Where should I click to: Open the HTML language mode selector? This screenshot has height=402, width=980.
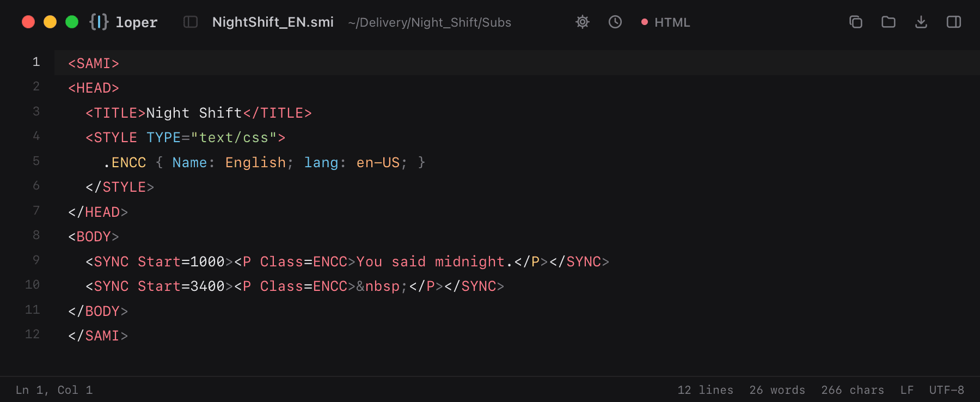click(x=666, y=22)
